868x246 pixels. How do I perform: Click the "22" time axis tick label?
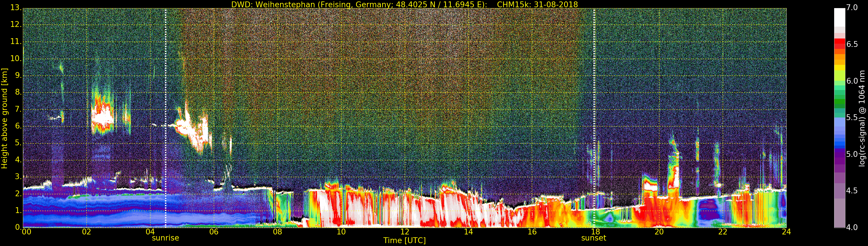pos(723,232)
